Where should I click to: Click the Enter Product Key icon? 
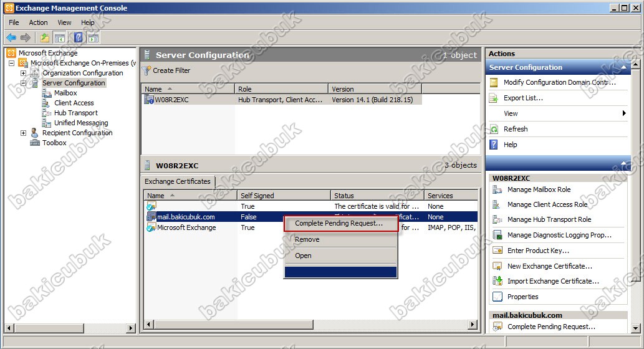tap(497, 251)
